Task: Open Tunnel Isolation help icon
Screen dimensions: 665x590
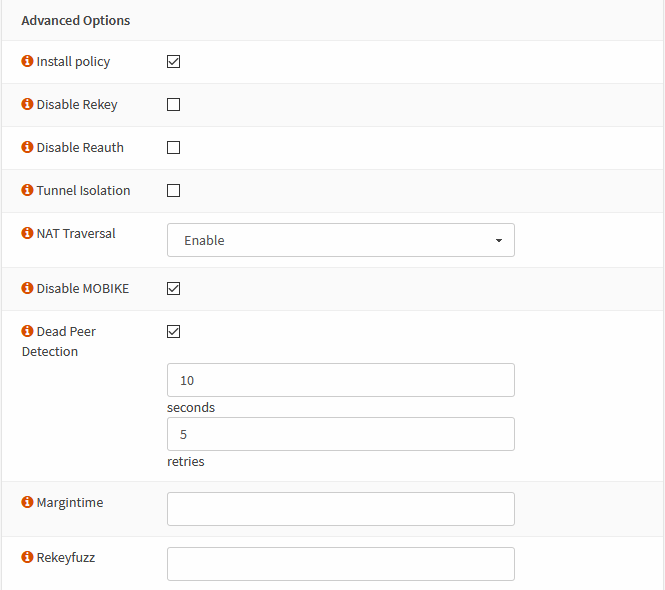Action: [x=27, y=190]
